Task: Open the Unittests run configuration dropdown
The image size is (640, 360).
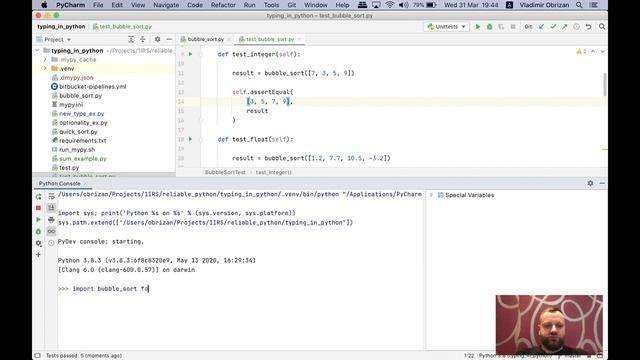Action: (447, 27)
